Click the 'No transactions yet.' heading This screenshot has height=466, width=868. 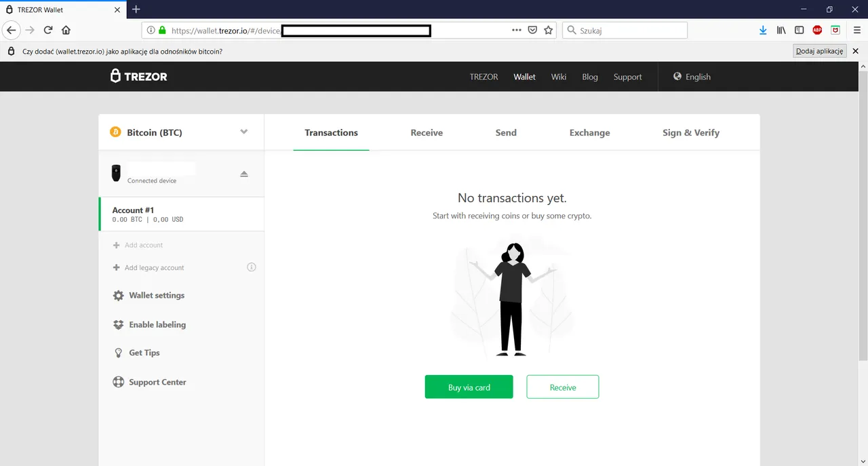click(x=512, y=198)
